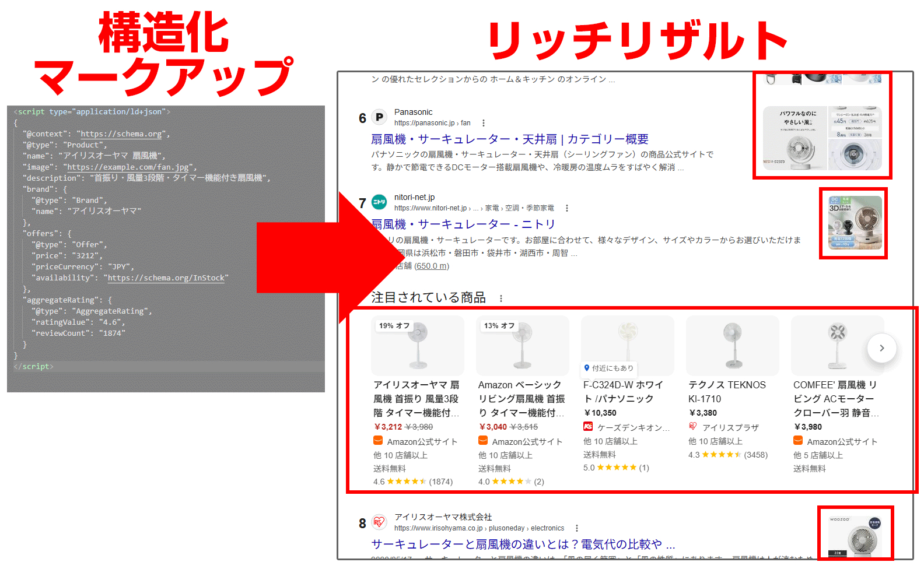Image resolution: width=924 pixels, height=569 pixels.
Task: Click https://panasonic.jp › fan breadcrumb
Action: click(432, 123)
